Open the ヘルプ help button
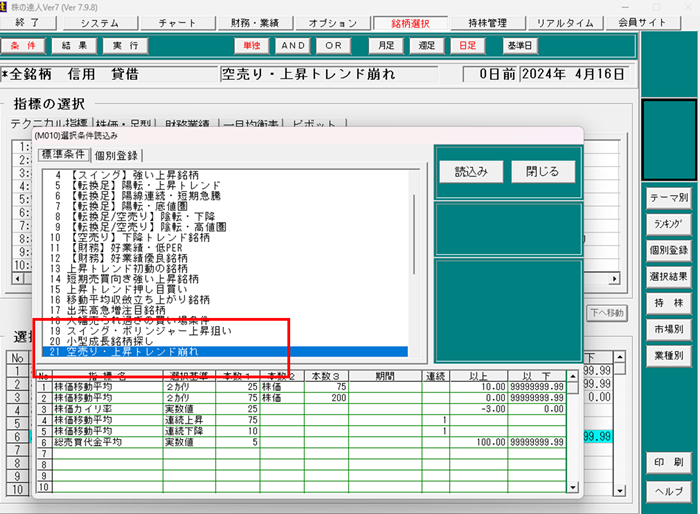The image size is (700, 514). pos(669,491)
